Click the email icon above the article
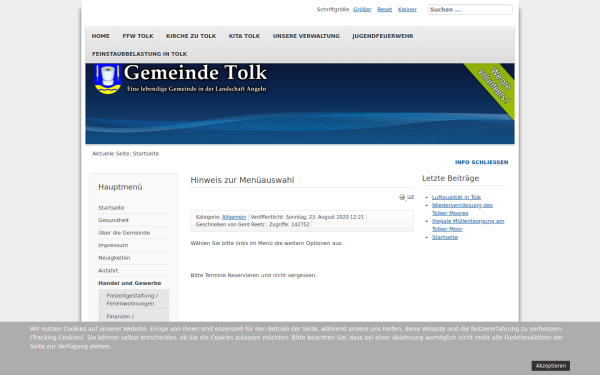Image resolution: width=600 pixels, height=375 pixels. pos(410,197)
